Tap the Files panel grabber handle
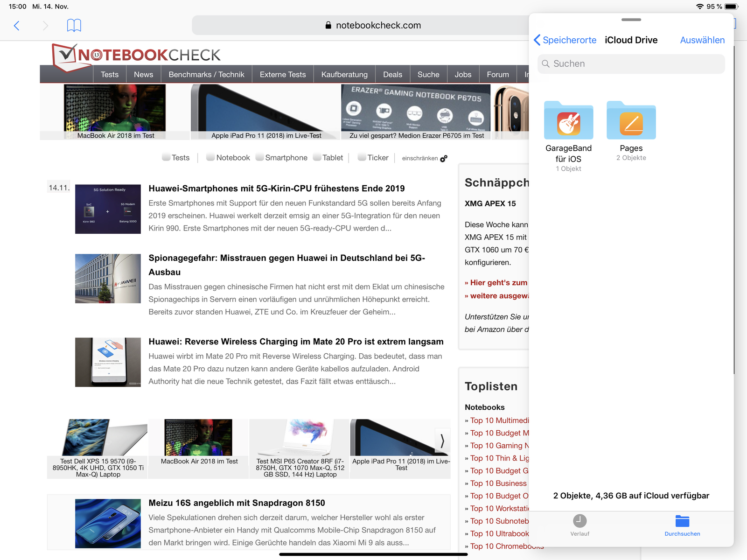 (631, 20)
